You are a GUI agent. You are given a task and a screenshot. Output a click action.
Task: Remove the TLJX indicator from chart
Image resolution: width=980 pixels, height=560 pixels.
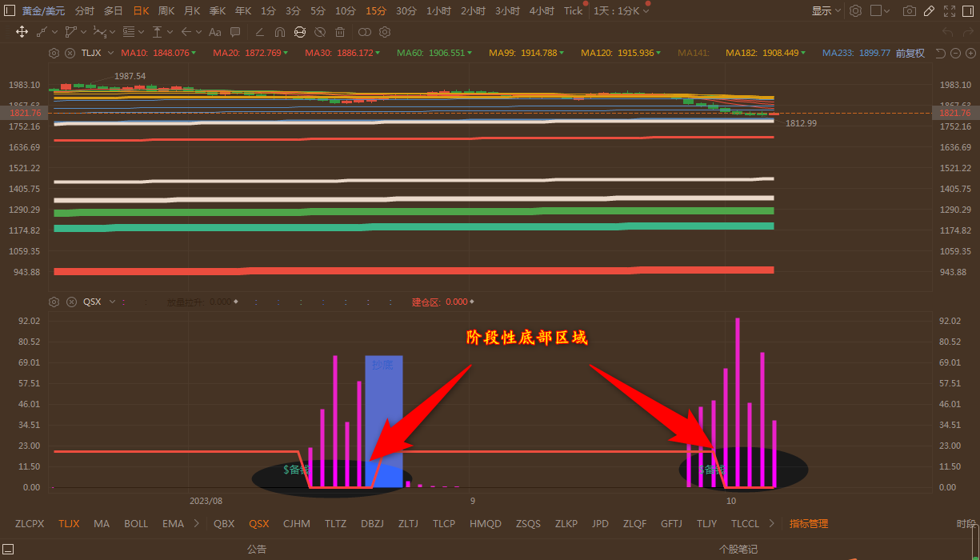(70, 53)
